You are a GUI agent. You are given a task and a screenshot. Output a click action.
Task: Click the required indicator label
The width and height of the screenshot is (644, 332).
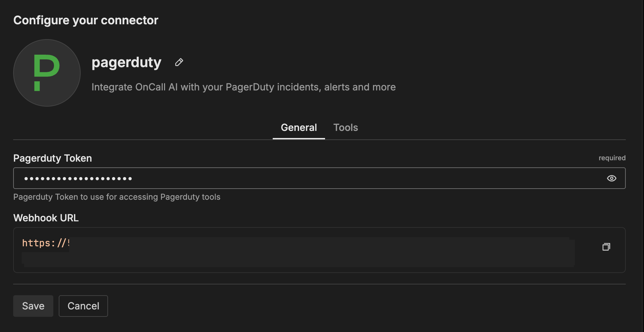pos(612,158)
